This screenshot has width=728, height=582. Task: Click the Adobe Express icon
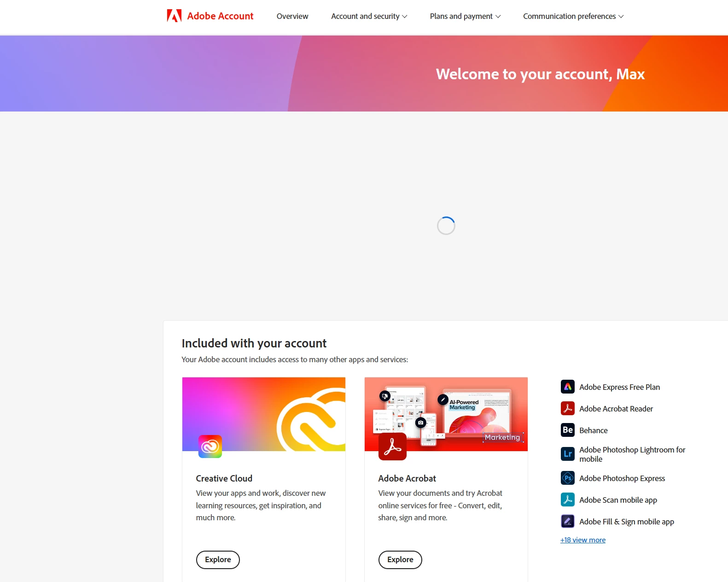(x=567, y=387)
